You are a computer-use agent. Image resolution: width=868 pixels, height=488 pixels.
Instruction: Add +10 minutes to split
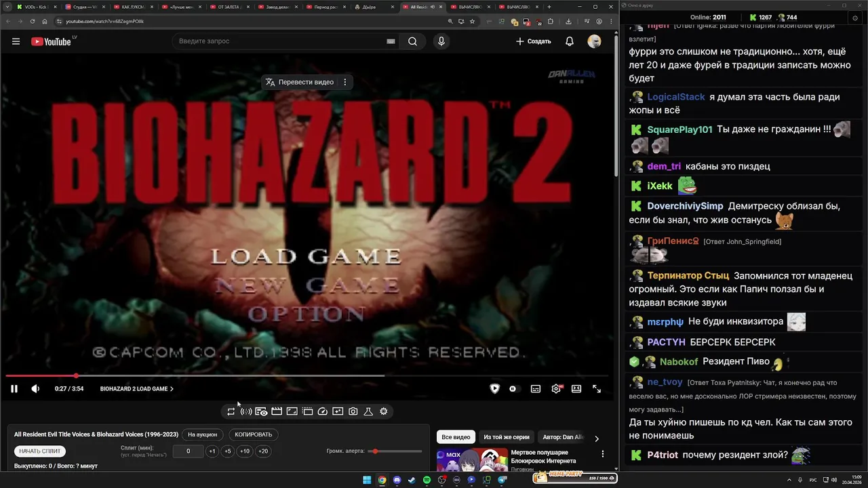tap(245, 451)
